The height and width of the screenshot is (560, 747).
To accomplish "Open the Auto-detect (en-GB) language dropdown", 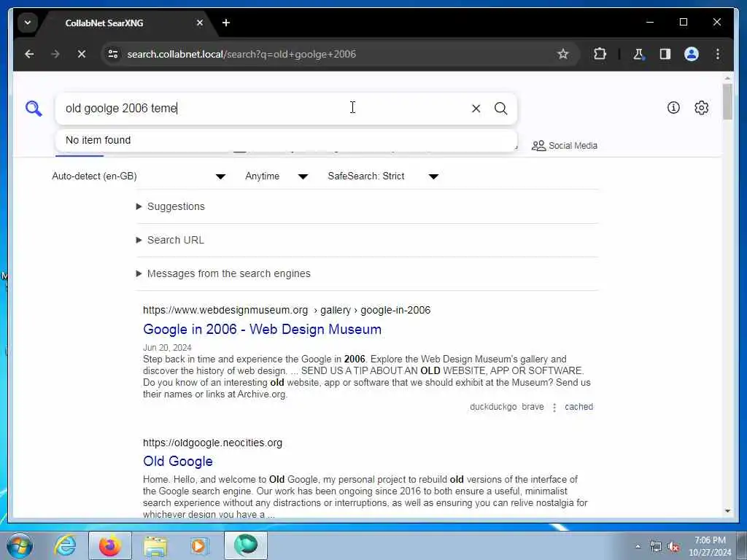I will (x=139, y=176).
